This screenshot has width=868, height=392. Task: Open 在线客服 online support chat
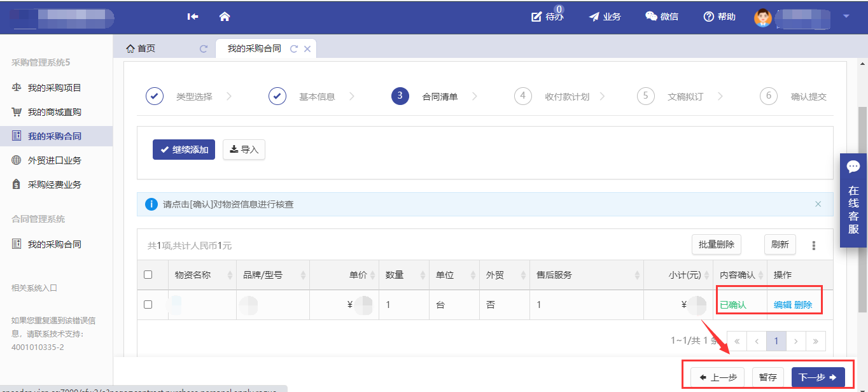[x=853, y=200]
